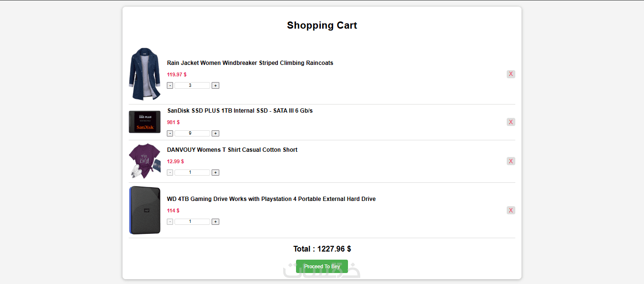644x284 pixels.
Task: Add one more DANVOUY T Shirt
Action: click(215, 172)
